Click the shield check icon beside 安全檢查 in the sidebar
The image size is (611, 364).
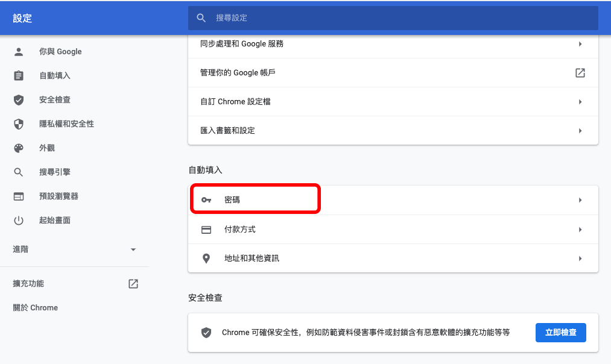19,100
